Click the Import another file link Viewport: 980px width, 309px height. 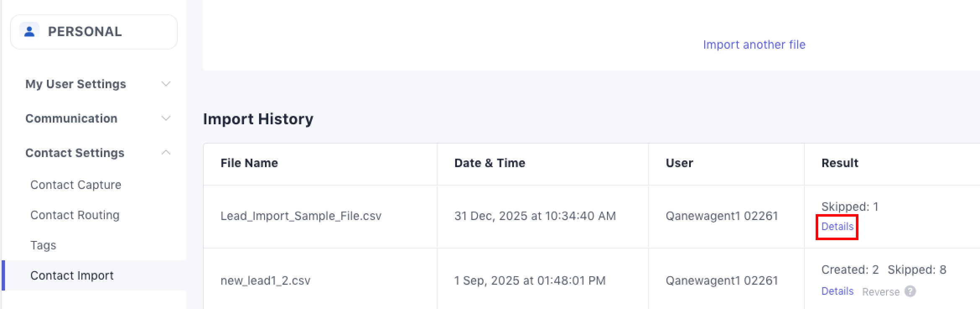point(754,45)
